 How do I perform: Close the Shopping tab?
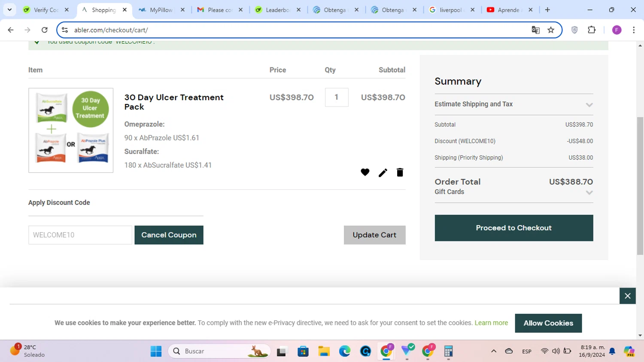coord(125,10)
